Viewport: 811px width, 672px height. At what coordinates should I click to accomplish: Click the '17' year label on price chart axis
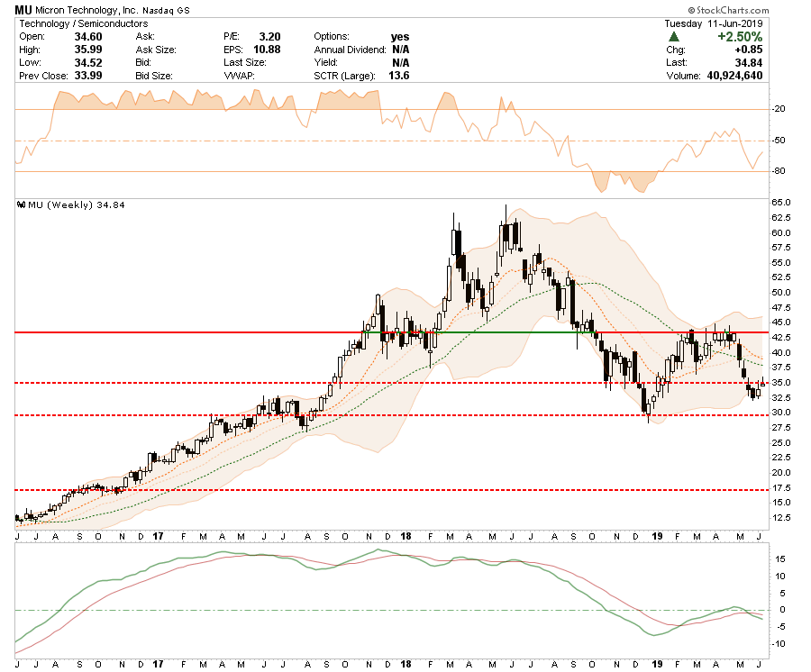(158, 536)
